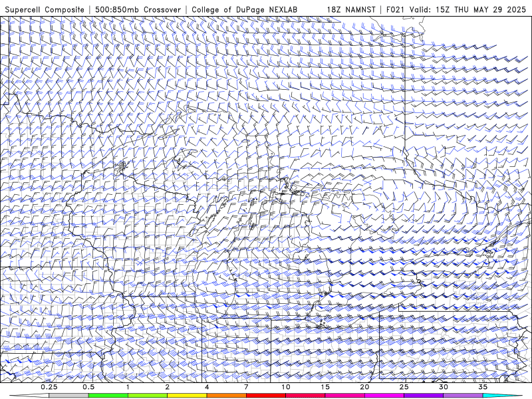Click the orange legend swatch between 4 and 7
532x399 pixels.
(x=227, y=396)
